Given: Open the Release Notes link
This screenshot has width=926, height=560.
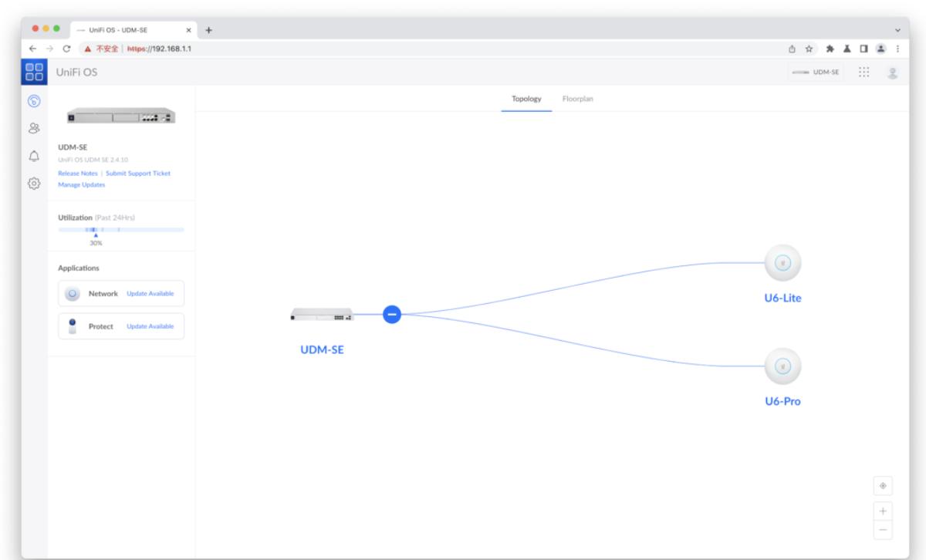Looking at the screenshot, I should [78, 174].
